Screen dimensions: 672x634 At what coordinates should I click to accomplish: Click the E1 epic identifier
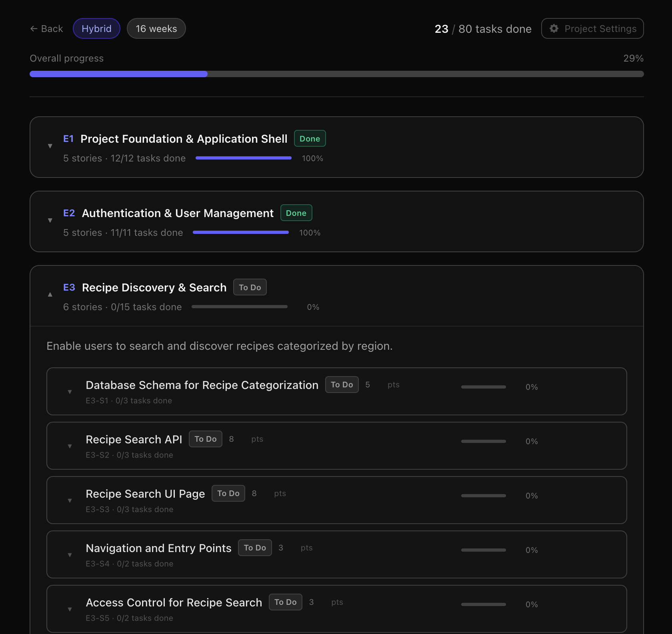pos(68,139)
